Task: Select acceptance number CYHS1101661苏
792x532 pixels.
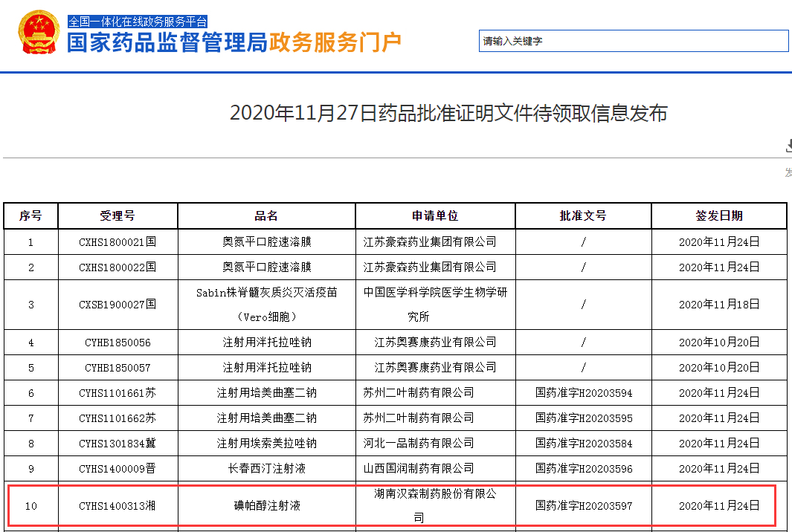Action: (117, 393)
